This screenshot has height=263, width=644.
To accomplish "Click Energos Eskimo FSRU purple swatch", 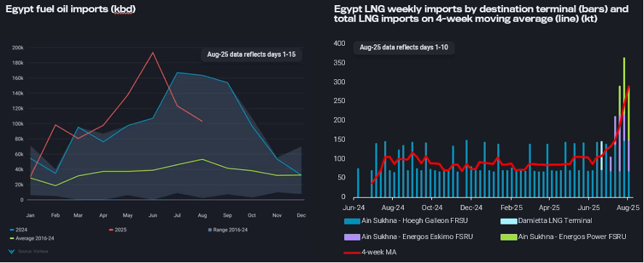I will click(352, 237).
